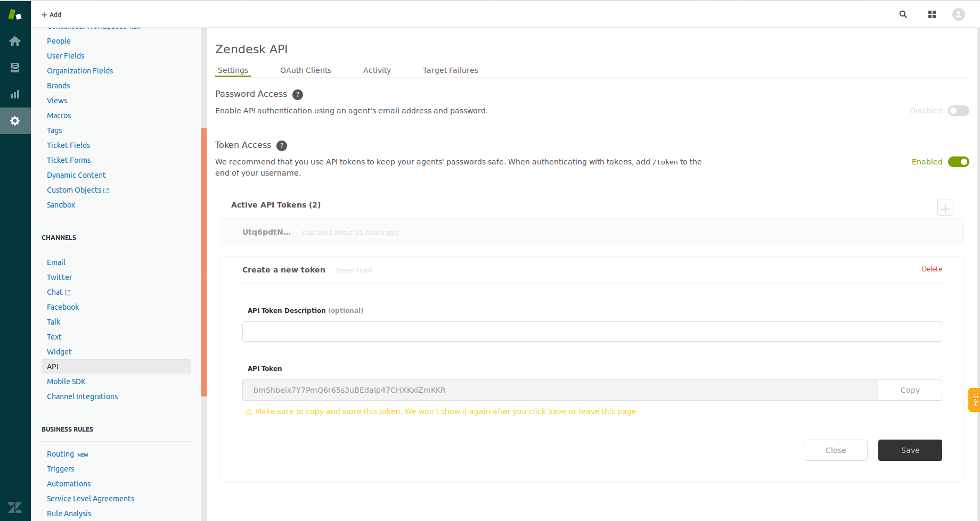This screenshot has height=521, width=980.
Task: Add a new API token with plus icon
Action: pos(945,208)
